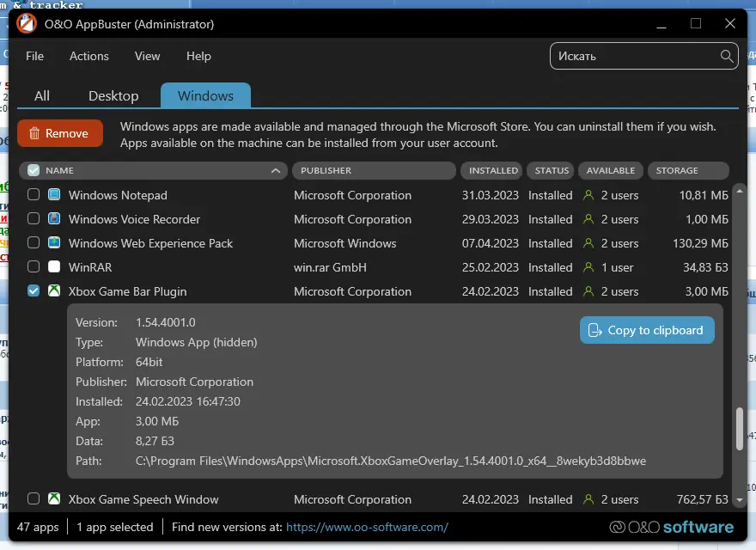The height and width of the screenshot is (550, 756).
Task: Click the O&O AppBuster logo icon
Action: click(x=27, y=23)
